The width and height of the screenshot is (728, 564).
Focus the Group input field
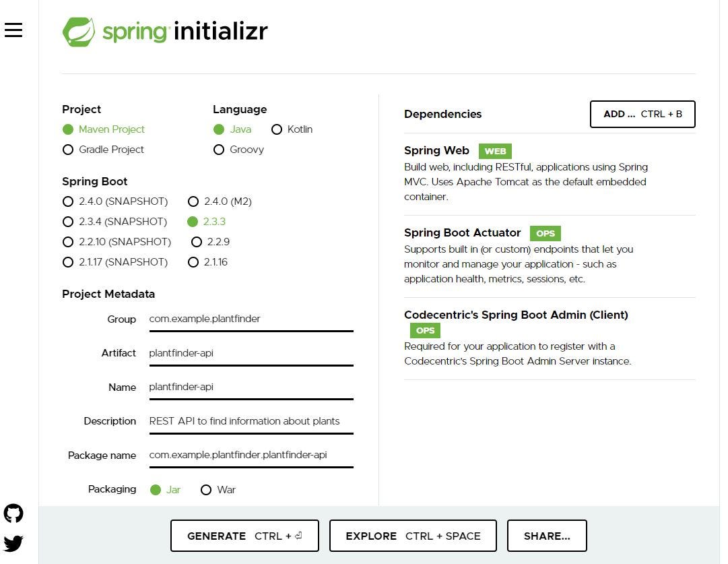[x=251, y=319]
